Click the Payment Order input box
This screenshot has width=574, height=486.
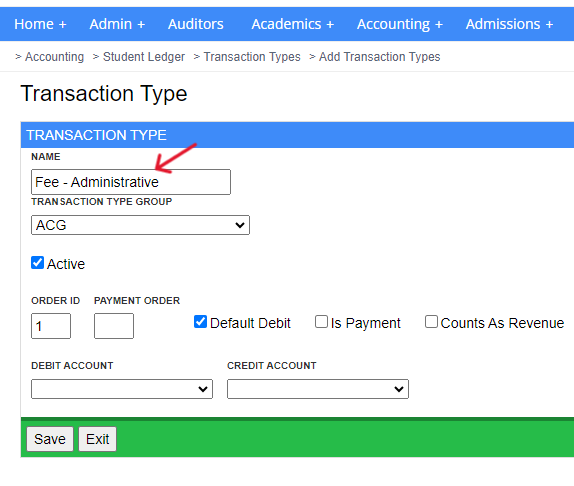pyautogui.click(x=114, y=326)
